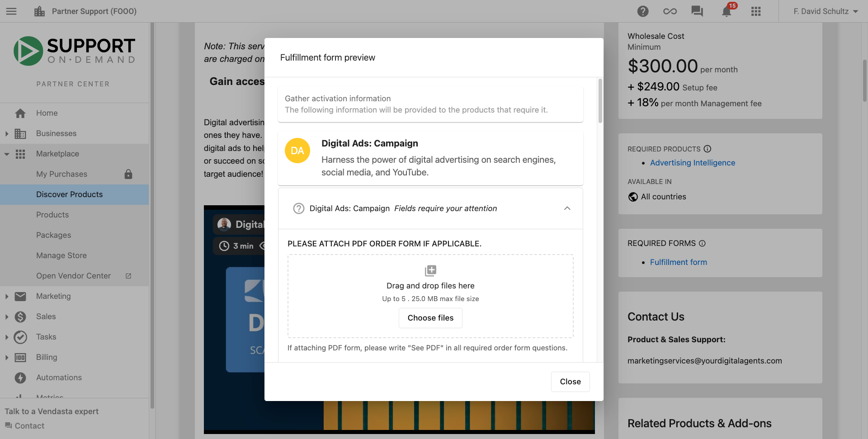
Task: Click the All countries text
Action: point(664,197)
